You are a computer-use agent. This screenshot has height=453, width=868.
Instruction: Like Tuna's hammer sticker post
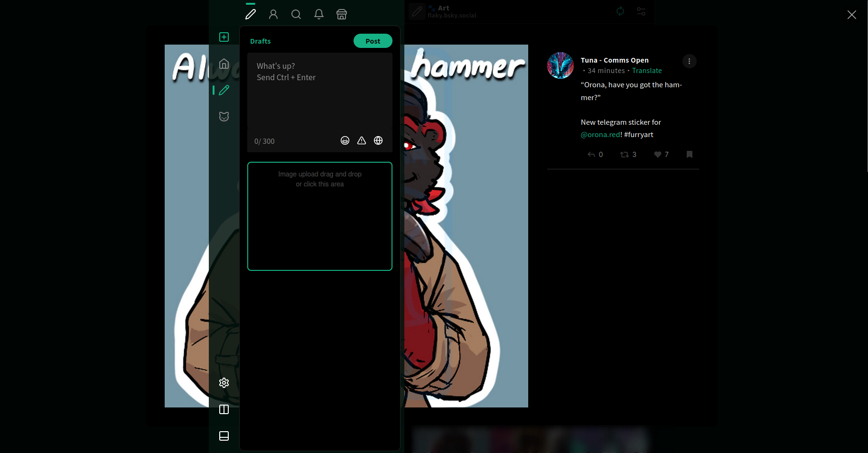tap(657, 154)
